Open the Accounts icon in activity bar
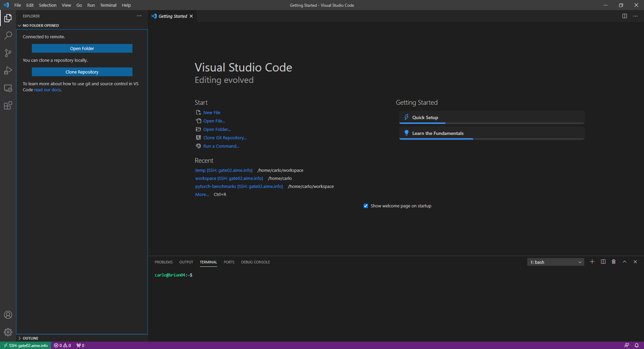This screenshot has height=349, width=644. (8, 315)
